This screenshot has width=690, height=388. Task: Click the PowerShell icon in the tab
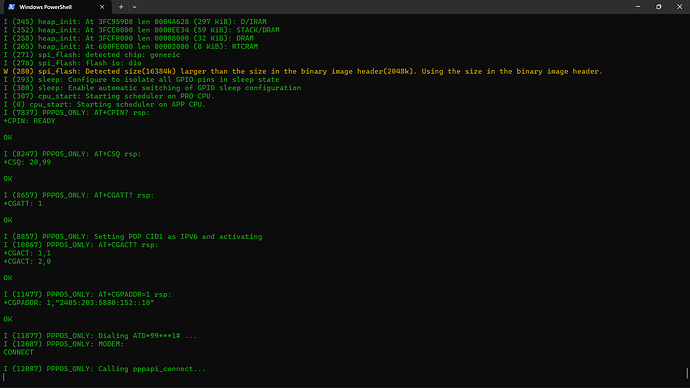12,7
